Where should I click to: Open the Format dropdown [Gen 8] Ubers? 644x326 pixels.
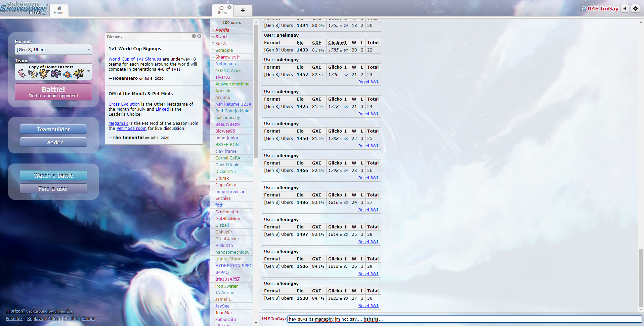point(53,49)
